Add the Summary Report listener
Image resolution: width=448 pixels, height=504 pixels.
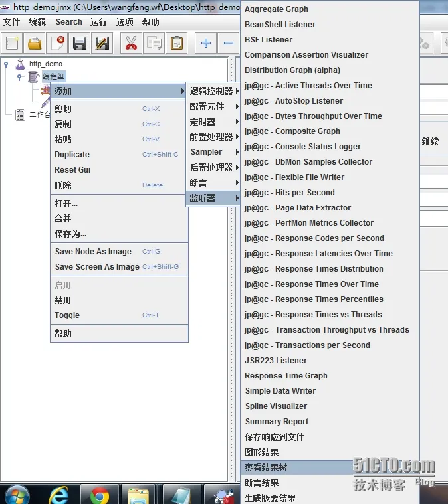[330, 422]
